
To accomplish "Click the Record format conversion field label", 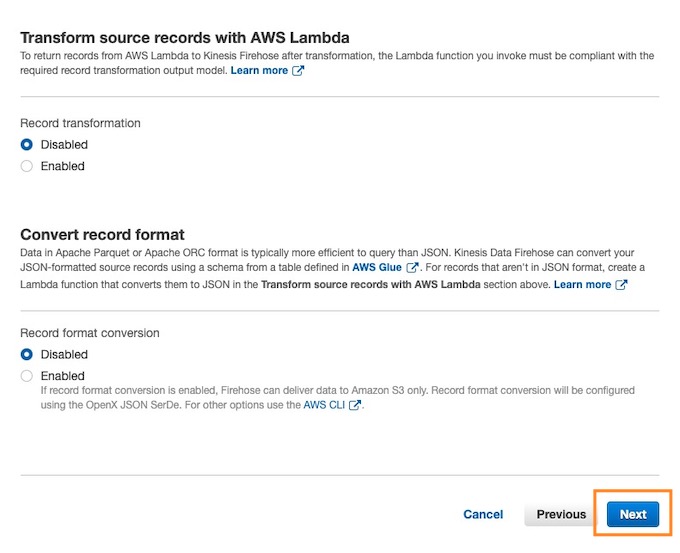I will (90, 333).
